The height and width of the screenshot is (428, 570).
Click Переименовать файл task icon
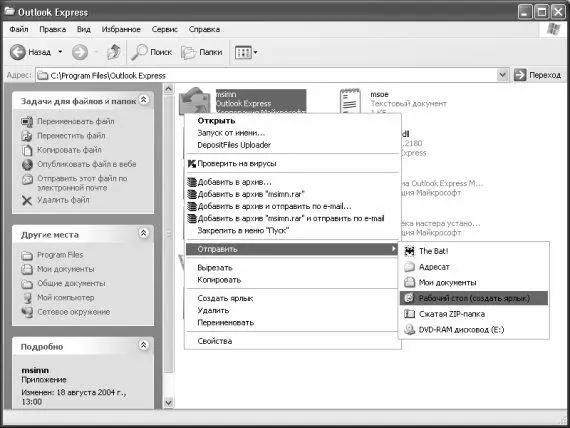coord(27,122)
